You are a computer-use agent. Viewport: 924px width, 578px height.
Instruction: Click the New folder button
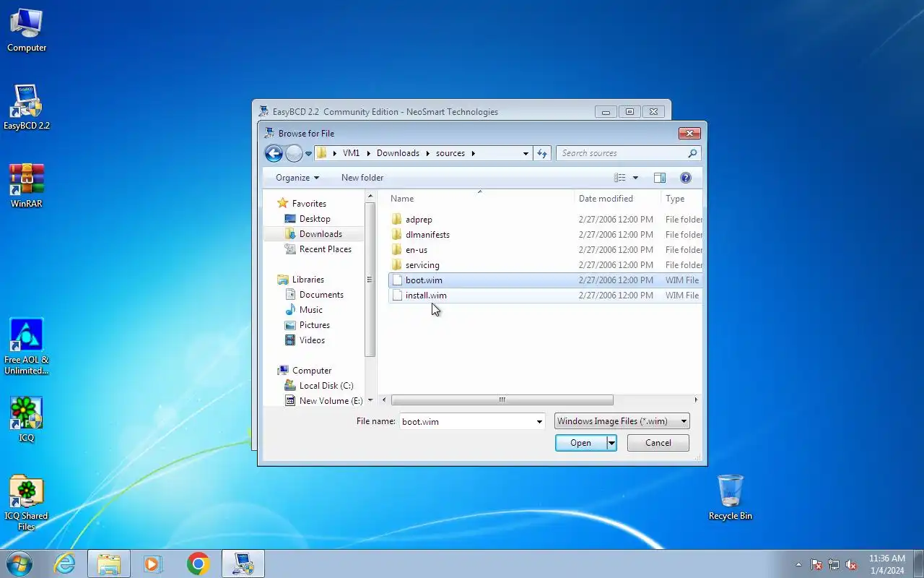point(362,178)
